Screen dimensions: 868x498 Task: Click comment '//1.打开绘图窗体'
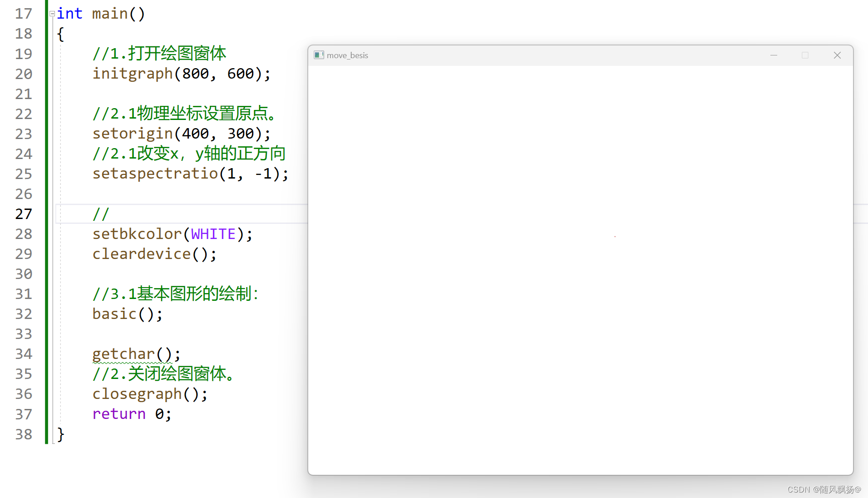pyautogui.click(x=159, y=53)
